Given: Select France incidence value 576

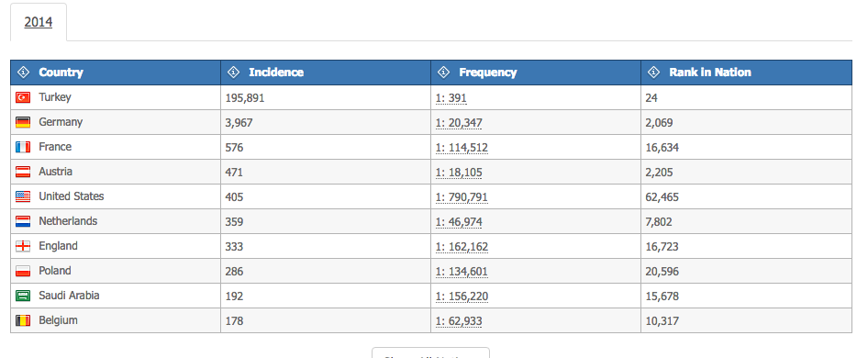Looking at the screenshot, I should pos(234,148).
